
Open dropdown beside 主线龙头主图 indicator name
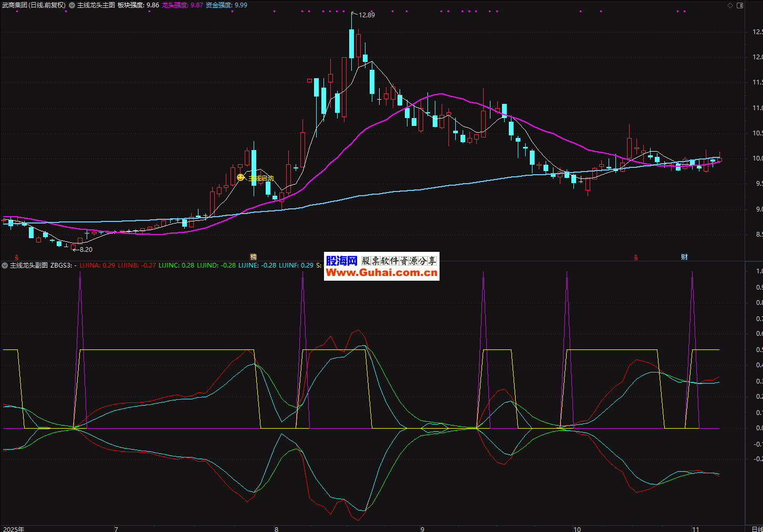point(72,5)
